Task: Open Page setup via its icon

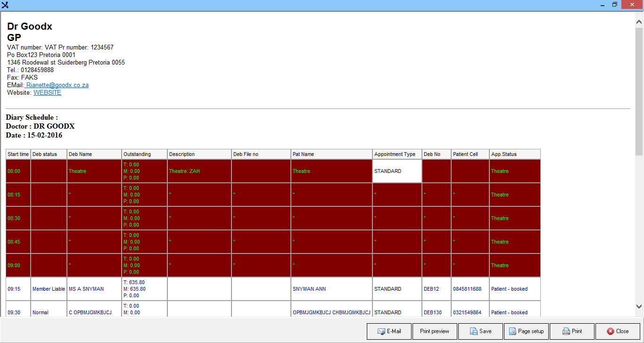Action: coord(512,331)
